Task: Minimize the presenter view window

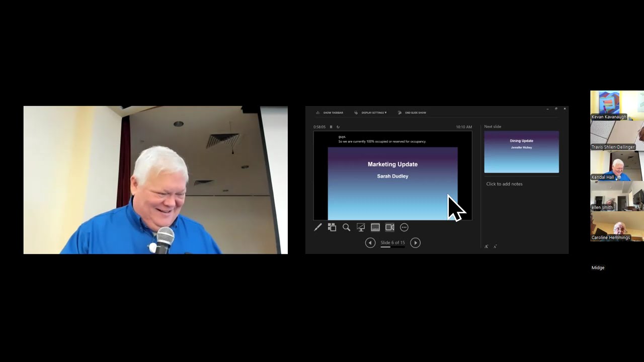Action: point(547,109)
